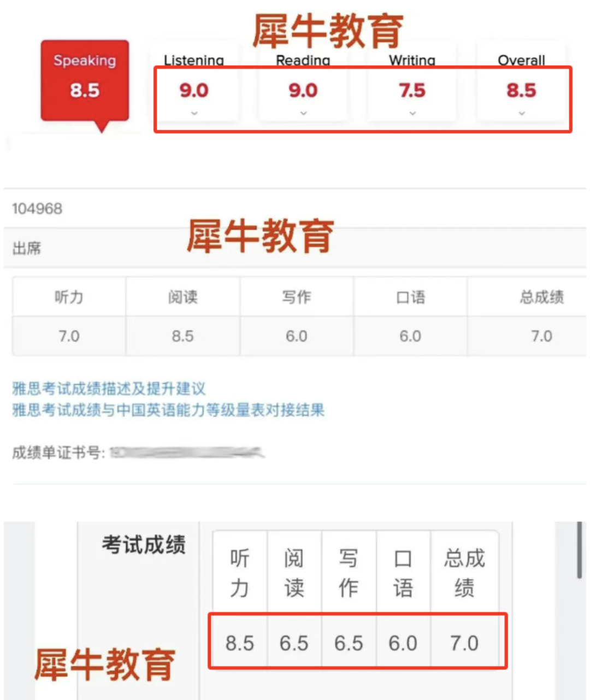The image size is (590, 700).
Task: Expand the chevron under Writing 7.5
Action: point(412,113)
